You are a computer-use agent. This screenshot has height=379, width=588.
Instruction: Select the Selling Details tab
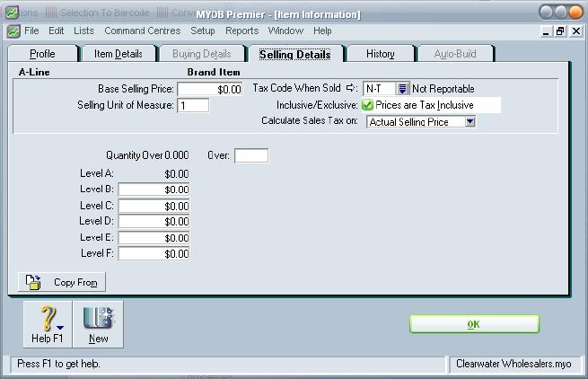point(294,55)
